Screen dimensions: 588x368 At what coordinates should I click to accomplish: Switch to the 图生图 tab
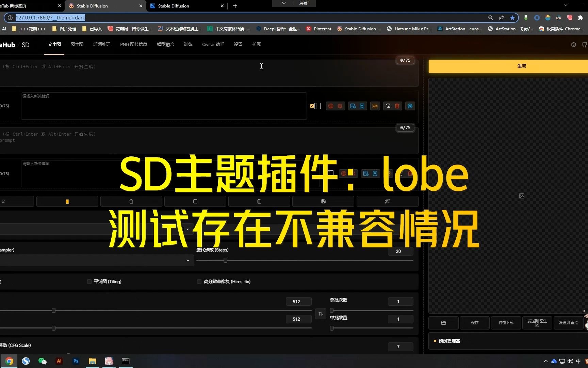click(77, 44)
